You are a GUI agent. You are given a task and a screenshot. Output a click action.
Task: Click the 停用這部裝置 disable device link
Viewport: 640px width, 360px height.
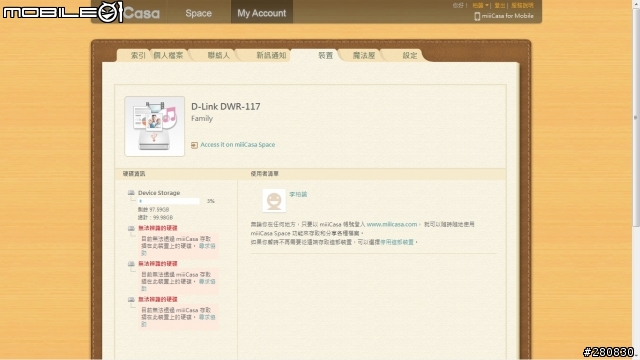click(x=397, y=242)
